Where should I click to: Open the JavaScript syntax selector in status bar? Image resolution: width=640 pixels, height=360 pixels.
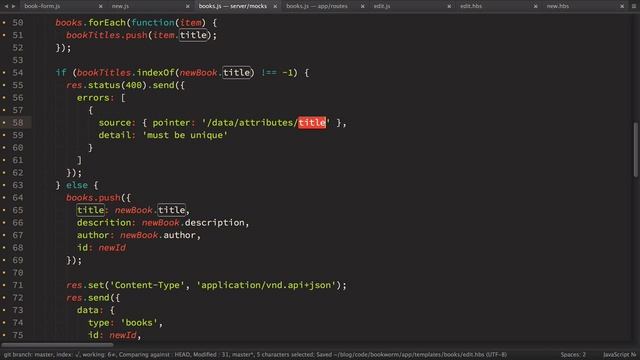pos(620,355)
